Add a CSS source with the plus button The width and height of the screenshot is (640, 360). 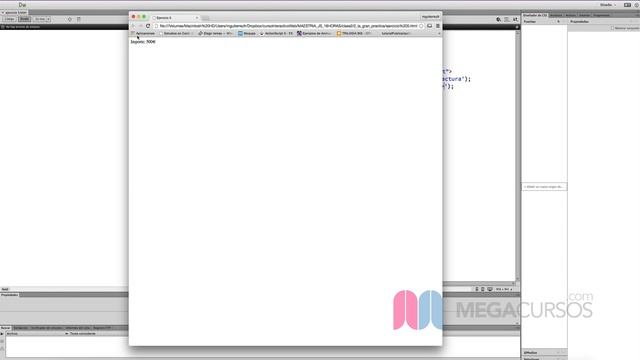[x=558, y=21]
